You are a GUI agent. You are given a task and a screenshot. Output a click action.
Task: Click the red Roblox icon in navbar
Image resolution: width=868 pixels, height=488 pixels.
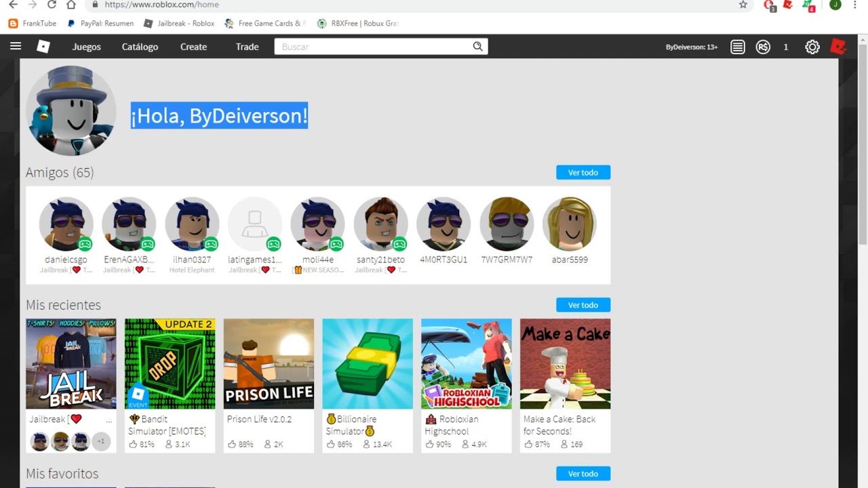[x=839, y=47]
